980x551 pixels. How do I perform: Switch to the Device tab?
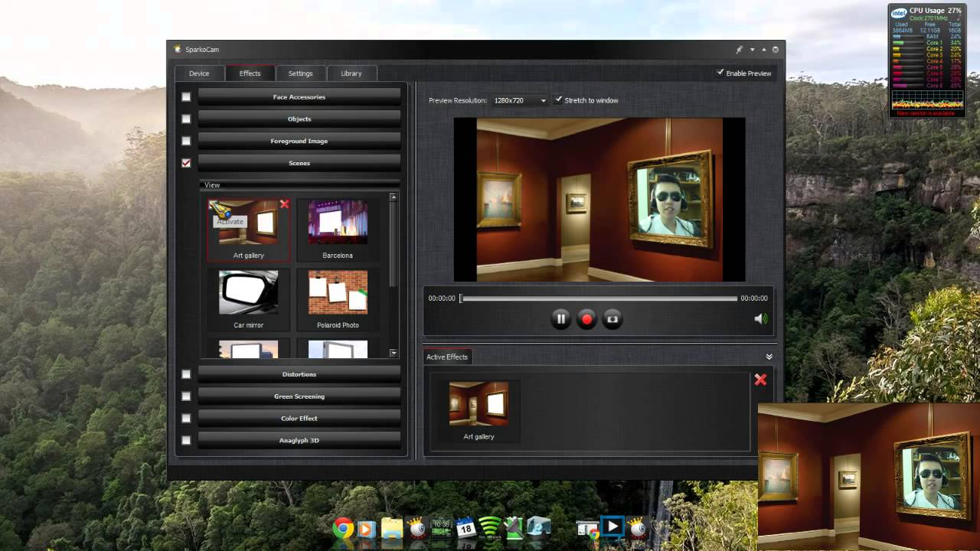coord(199,73)
